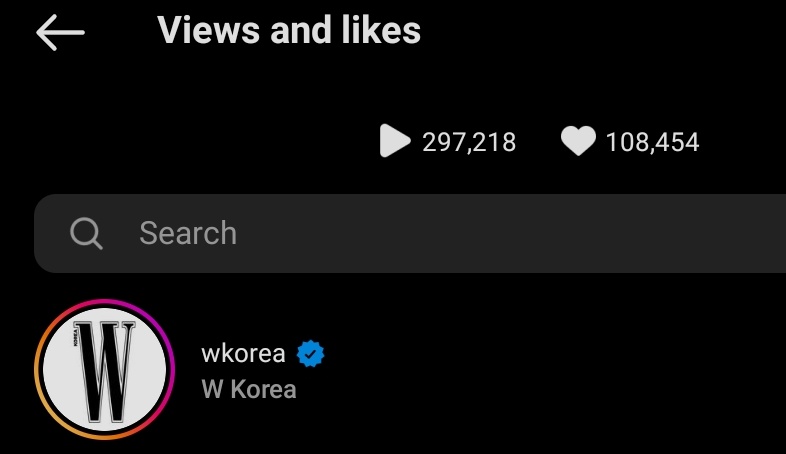Viewport: 786px width, 454px height.
Task: Click the 108,454 likes count
Action: (x=652, y=142)
